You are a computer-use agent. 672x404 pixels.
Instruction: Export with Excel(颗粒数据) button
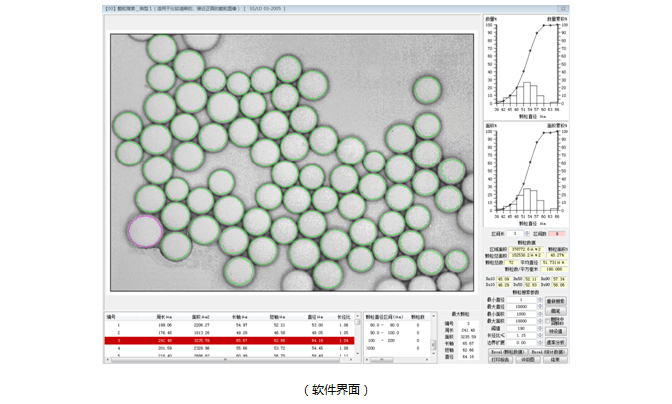506,352
